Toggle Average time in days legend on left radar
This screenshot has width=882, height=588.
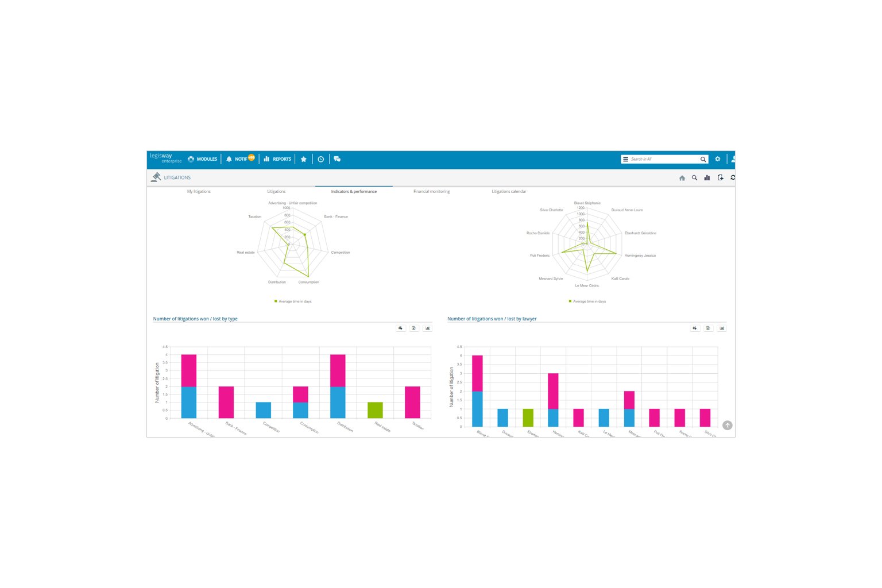pos(293,301)
